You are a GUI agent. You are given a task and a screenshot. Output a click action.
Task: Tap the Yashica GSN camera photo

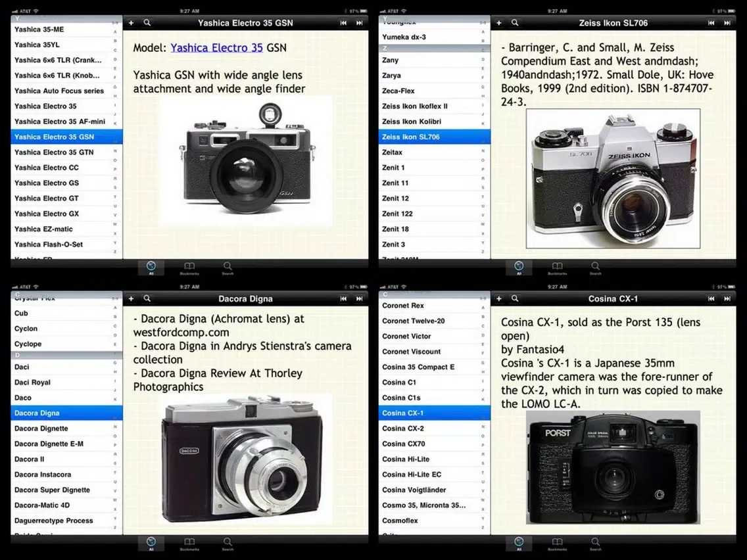tap(247, 160)
